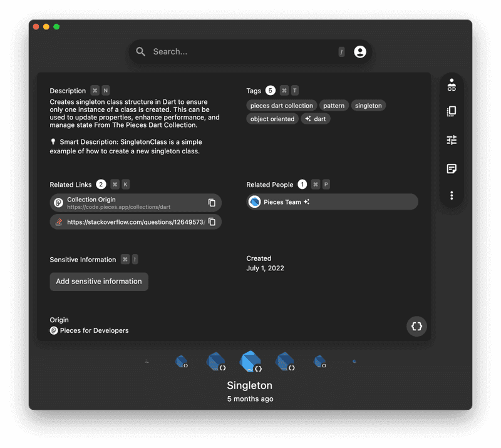Copy the Collection Origin link

[x=212, y=203]
